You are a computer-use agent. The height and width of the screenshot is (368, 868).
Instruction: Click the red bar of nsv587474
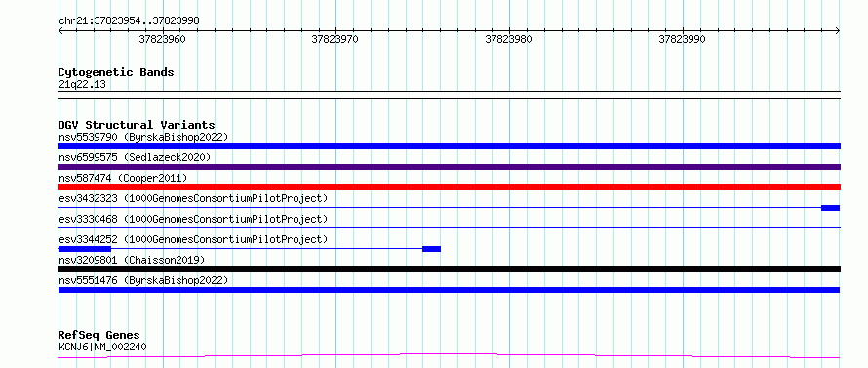(449, 187)
